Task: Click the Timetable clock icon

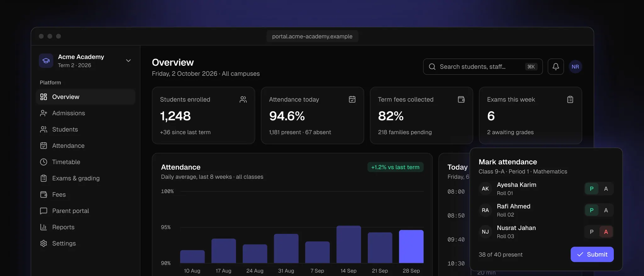Action: pos(44,162)
